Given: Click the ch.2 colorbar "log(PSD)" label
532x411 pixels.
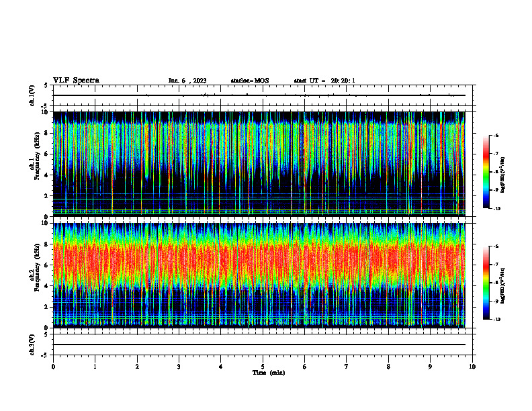Looking at the screenshot, I should coord(503,285).
